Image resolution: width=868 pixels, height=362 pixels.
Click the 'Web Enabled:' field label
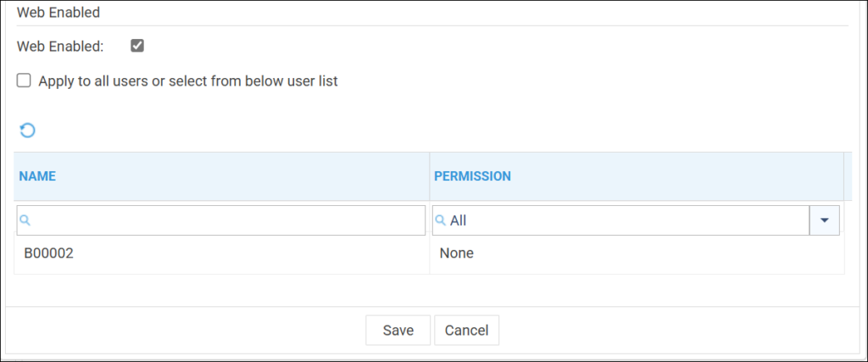pyautogui.click(x=59, y=47)
